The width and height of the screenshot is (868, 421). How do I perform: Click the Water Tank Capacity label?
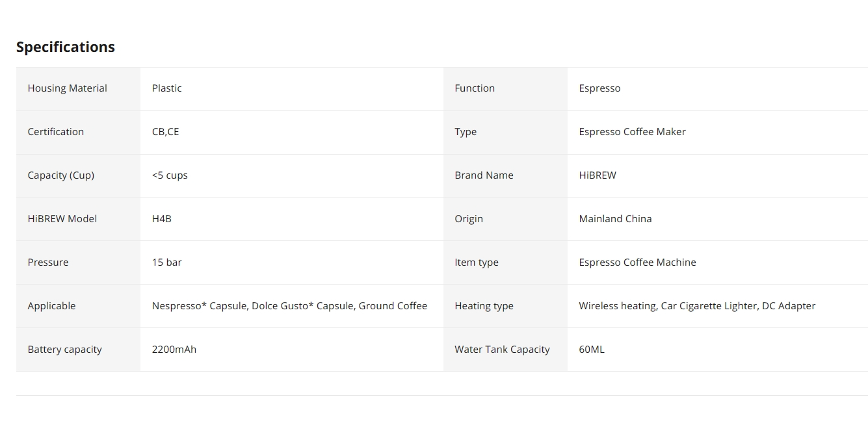[502, 350]
